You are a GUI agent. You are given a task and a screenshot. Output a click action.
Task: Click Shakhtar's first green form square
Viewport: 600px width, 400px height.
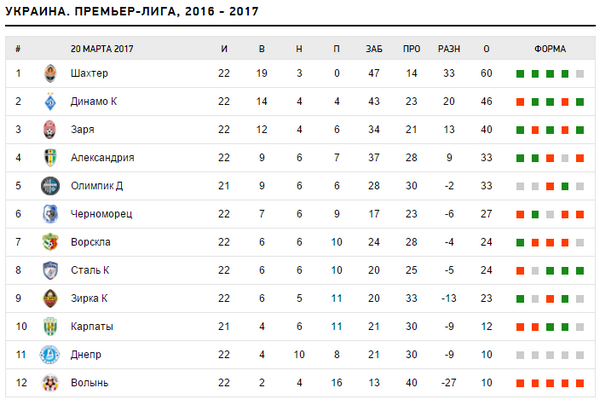click(x=520, y=74)
